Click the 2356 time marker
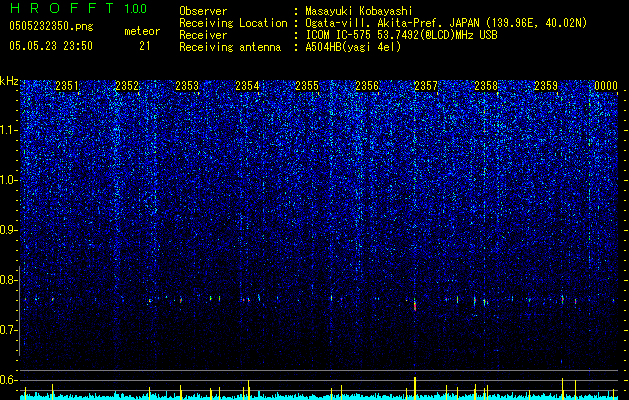The height and width of the screenshot is (400, 629). click(x=367, y=85)
